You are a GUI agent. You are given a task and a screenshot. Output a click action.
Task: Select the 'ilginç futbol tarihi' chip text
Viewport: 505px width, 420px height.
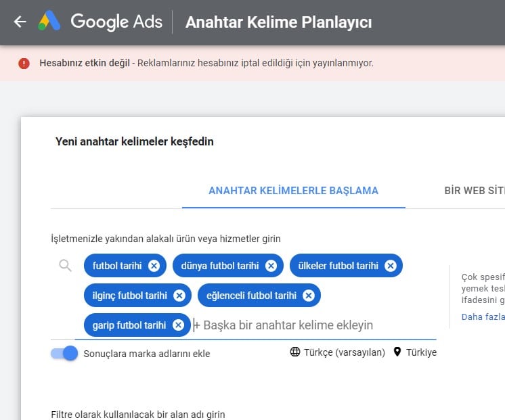(x=130, y=296)
